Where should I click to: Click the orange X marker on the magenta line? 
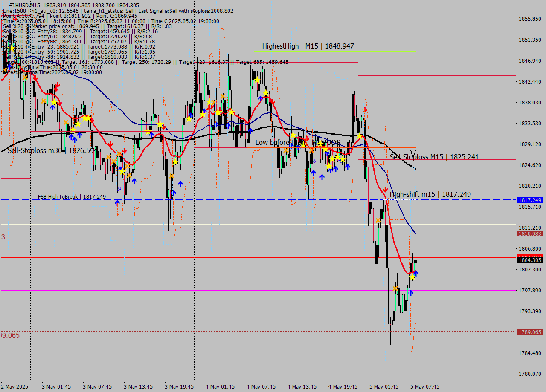coord(395,289)
